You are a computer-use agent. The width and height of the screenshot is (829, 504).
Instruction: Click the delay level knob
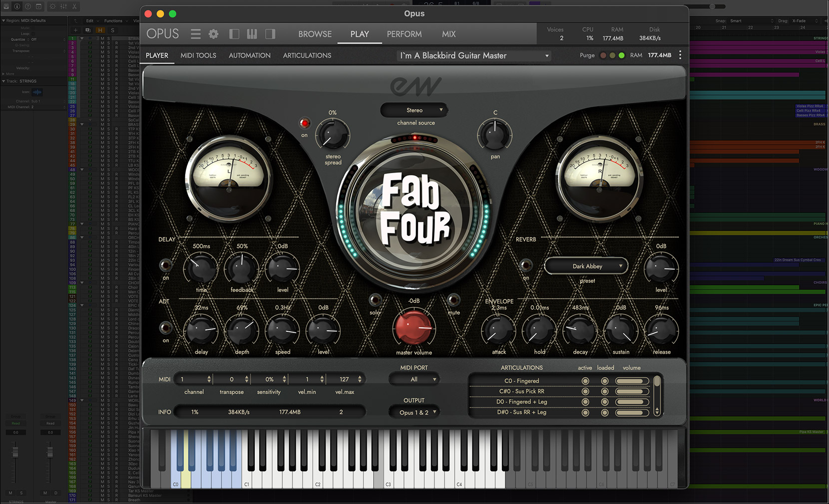pyautogui.click(x=283, y=269)
